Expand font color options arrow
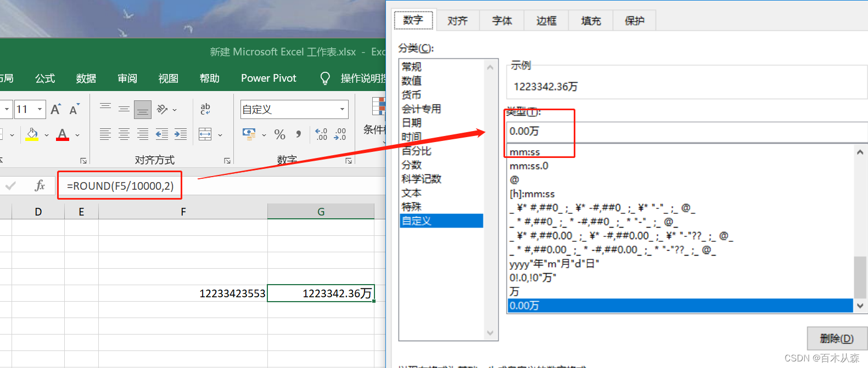 click(77, 135)
